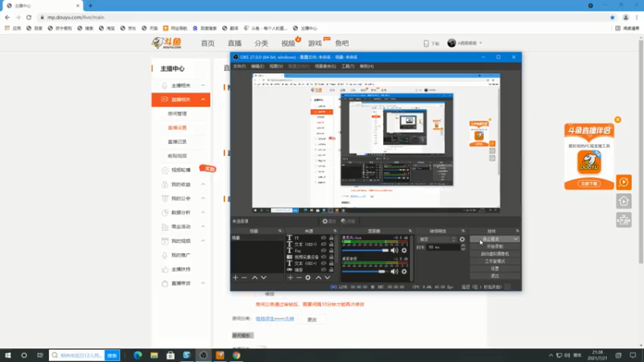
Task: Switch to OBS Studio taskbar icon
Action: point(204,356)
